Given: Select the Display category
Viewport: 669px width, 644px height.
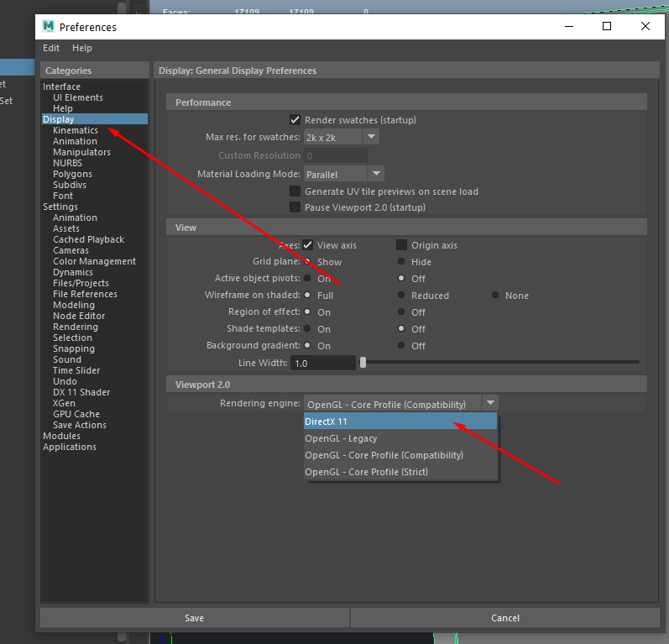Looking at the screenshot, I should pos(95,119).
